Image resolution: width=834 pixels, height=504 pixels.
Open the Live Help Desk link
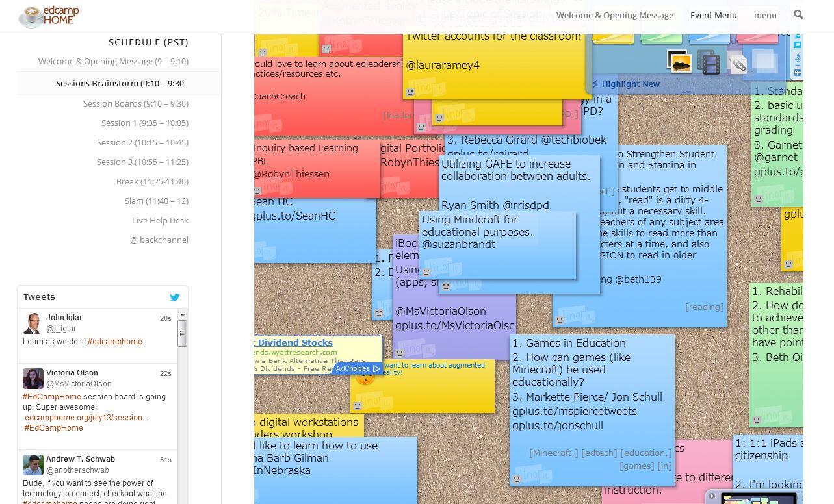click(160, 220)
